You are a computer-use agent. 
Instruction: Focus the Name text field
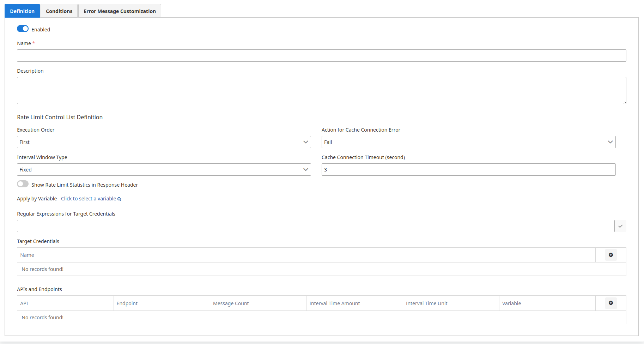coord(321,56)
